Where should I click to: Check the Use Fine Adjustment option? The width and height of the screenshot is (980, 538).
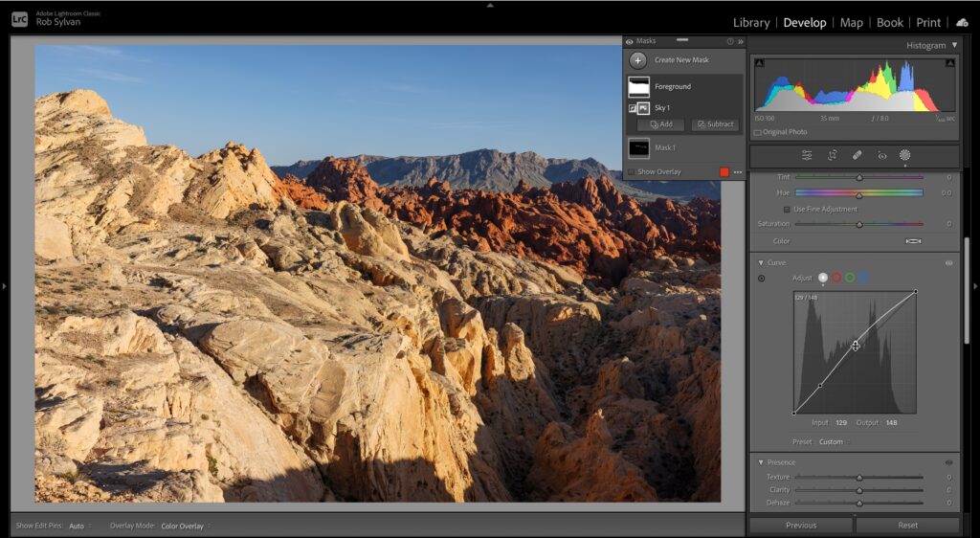tap(787, 209)
